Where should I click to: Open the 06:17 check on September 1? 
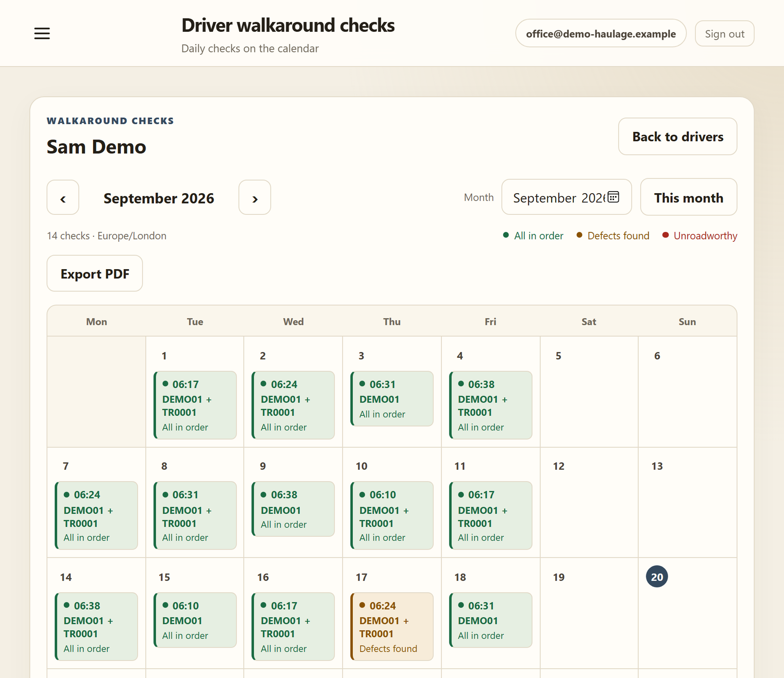tap(195, 405)
